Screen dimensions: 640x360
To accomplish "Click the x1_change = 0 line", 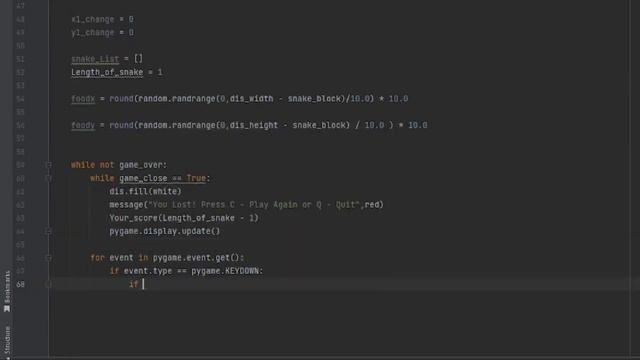I will point(102,19).
